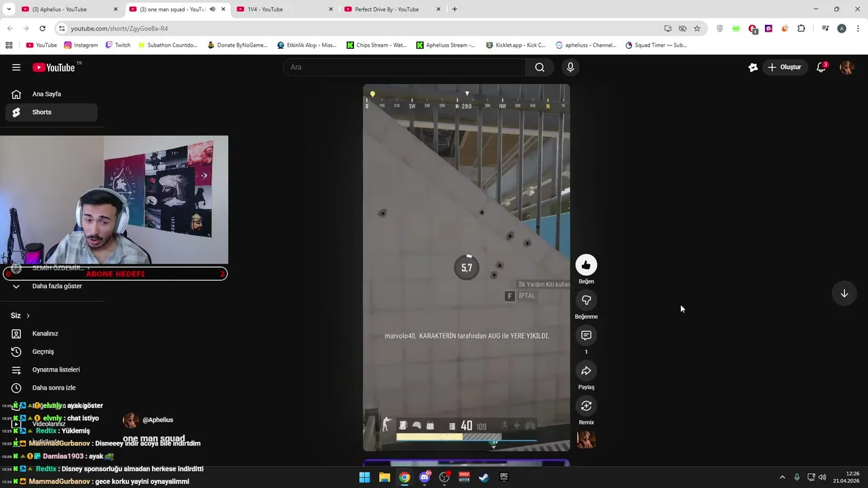Open Instagram bookmark

(x=81, y=45)
